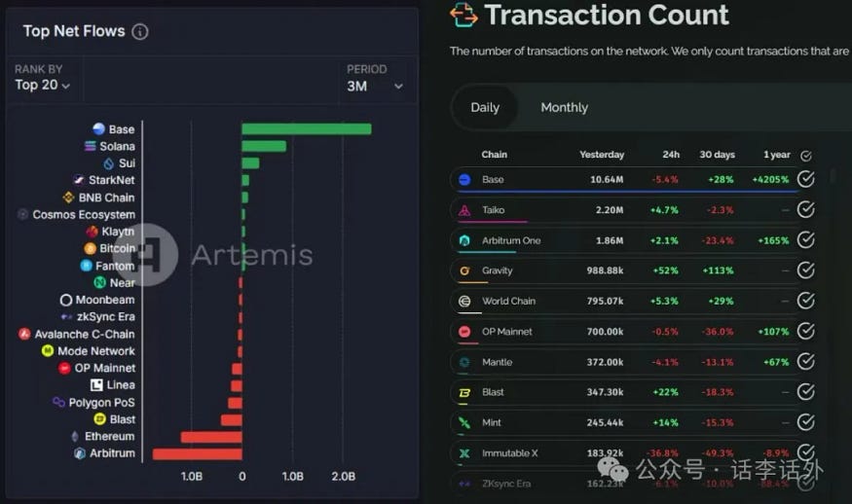The height and width of the screenshot is (504, 852).
Task: Click the zkSync Era icon in net flows
Action: click(67, 316)
